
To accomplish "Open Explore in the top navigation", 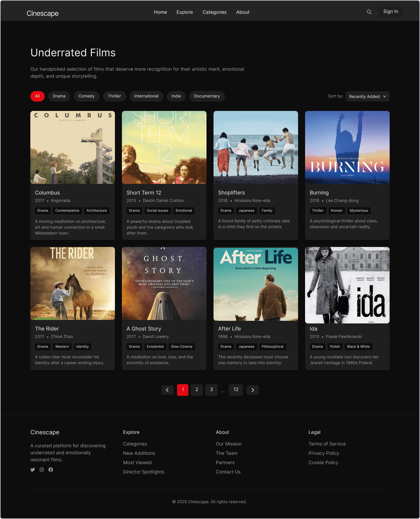I will 185,12.
